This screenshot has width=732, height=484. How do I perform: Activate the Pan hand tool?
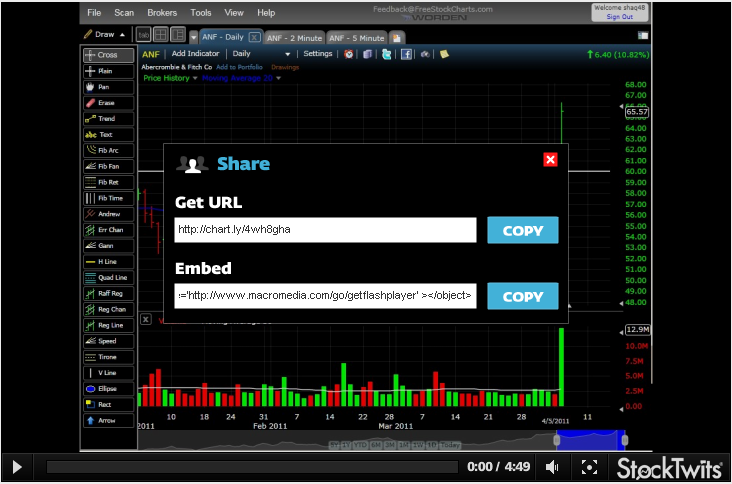pos(109,87)
